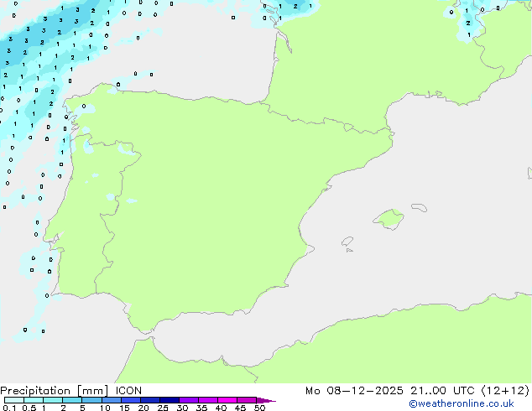Click the 'Mo 08-12-2025' date text

(354, 391)
